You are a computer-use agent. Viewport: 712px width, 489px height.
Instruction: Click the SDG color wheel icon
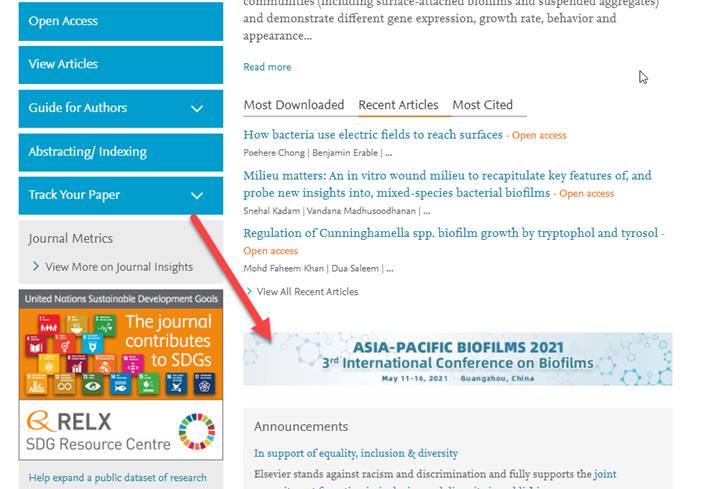pos(196,430)
